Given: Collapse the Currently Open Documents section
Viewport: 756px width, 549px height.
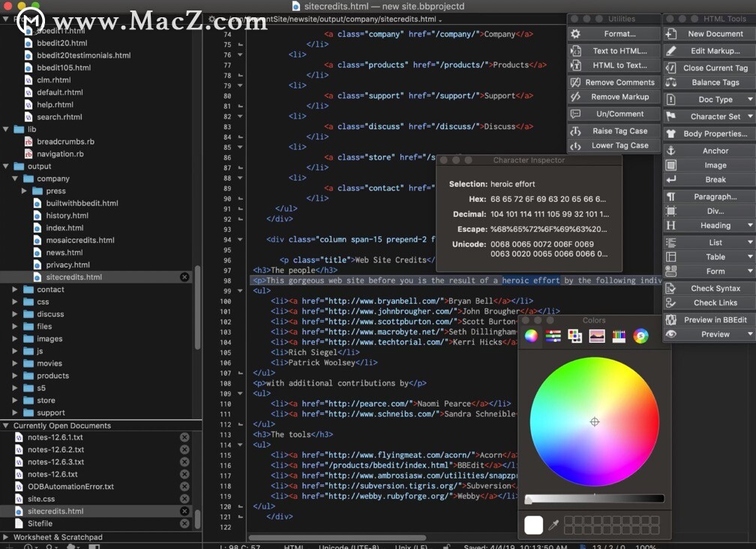Looking at the screenshot, I should (x=6, y=425).
